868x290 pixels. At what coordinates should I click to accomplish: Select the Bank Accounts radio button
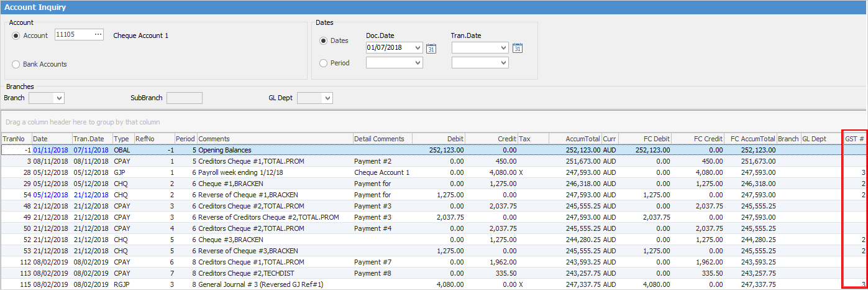(16, 64)
